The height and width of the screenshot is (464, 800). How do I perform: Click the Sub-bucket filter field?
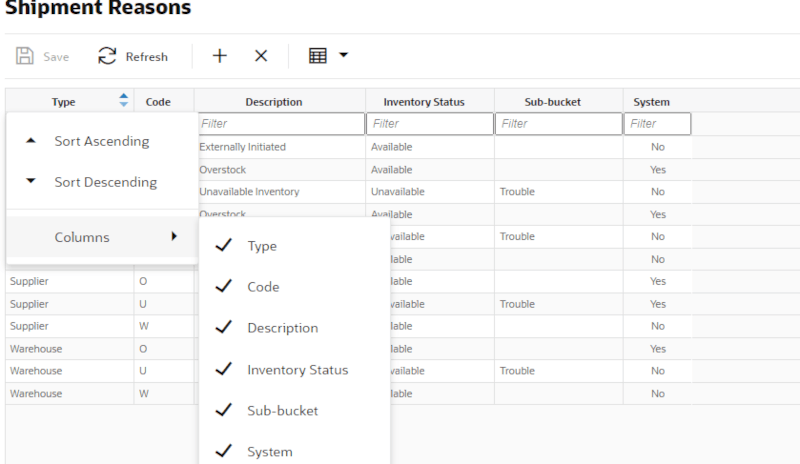[558, 124]
